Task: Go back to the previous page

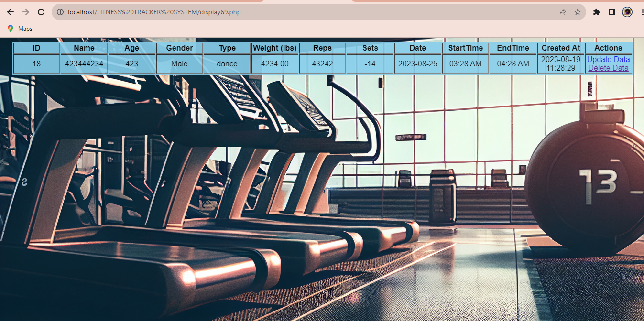Action: click(x=11, y=12)
